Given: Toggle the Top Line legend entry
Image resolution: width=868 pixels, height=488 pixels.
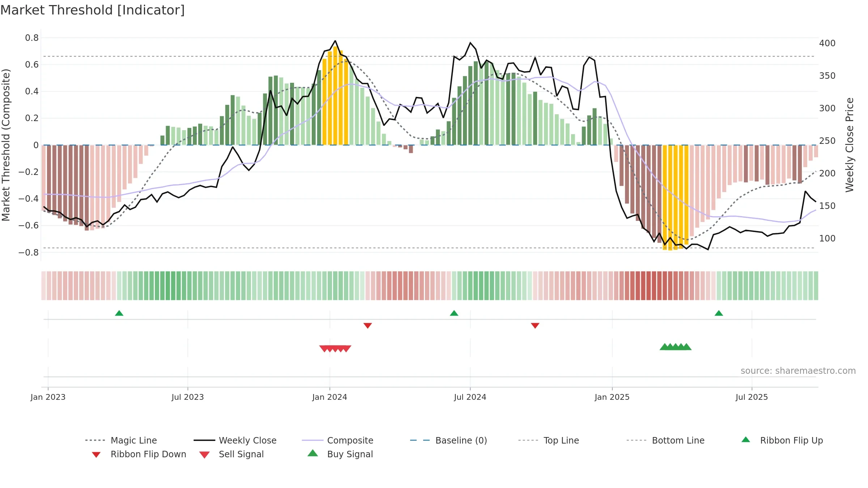Looking at the screenshot, I should click(548, 440).
